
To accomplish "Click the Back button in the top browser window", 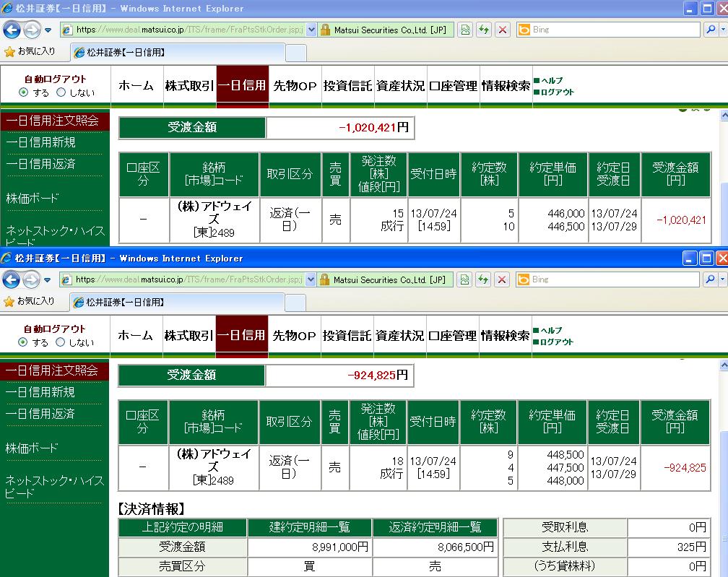I will pyautogui.click(x=12, y=30).
